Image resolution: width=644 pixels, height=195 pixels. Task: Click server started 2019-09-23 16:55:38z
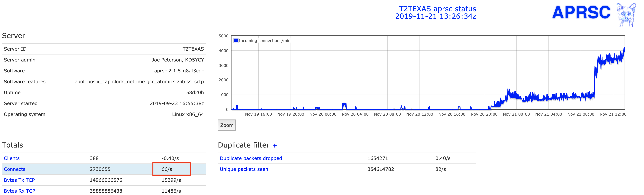(177, 104)
